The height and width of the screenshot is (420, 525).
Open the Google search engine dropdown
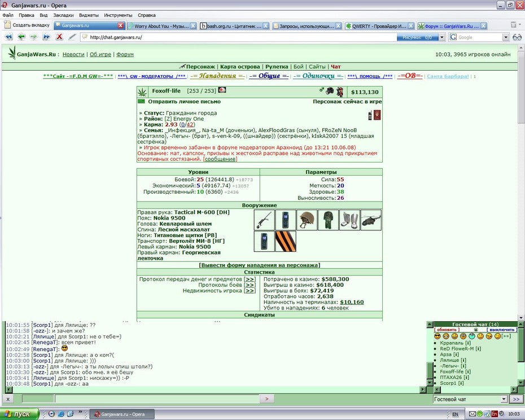[x=506, y=37]
